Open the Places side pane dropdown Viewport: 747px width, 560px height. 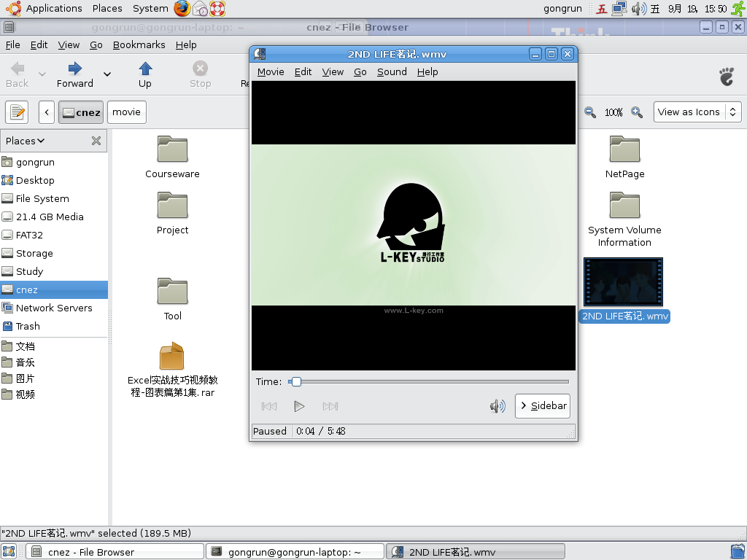(26, 141)
